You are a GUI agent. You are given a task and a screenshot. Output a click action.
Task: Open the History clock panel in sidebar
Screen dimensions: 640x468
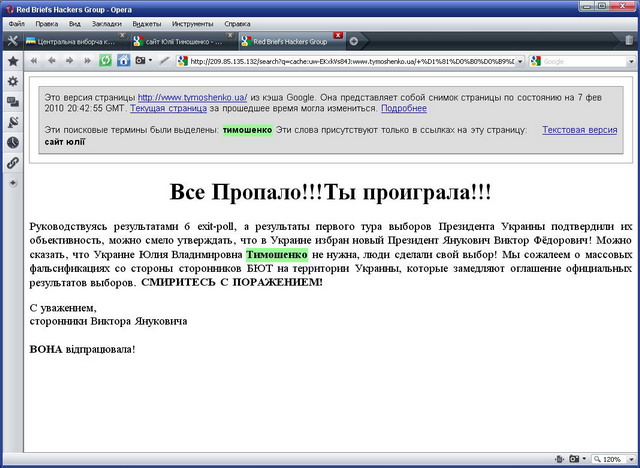pyautogui.click(x=13, y=142)
